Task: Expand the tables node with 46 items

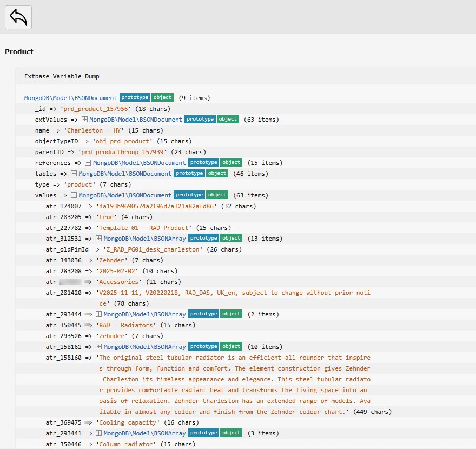Action: [74, 174]
